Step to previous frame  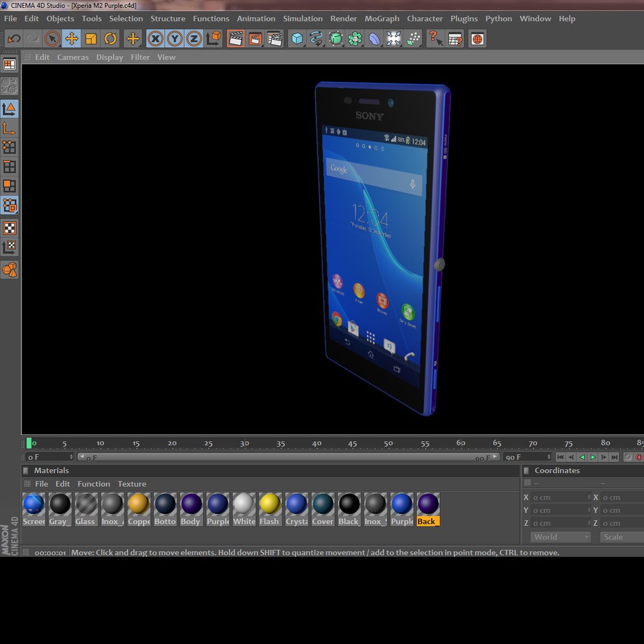571,457
